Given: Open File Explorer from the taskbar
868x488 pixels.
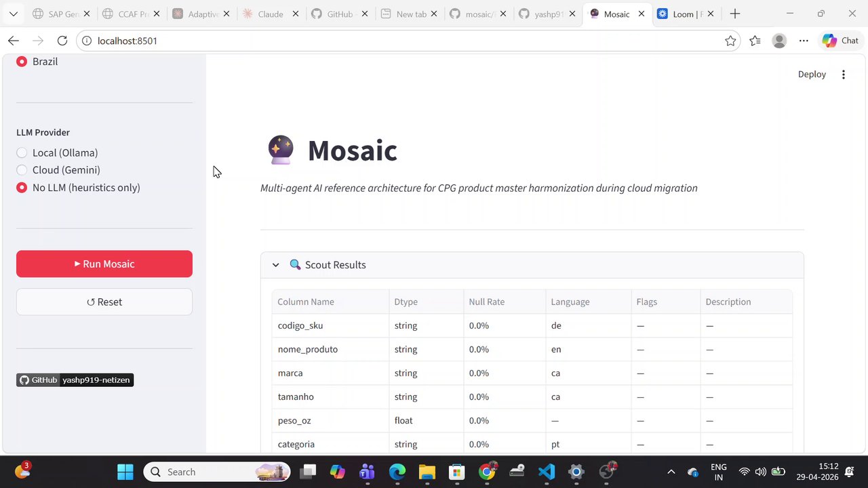Looking at the screenshot, I should pos(427,472).
